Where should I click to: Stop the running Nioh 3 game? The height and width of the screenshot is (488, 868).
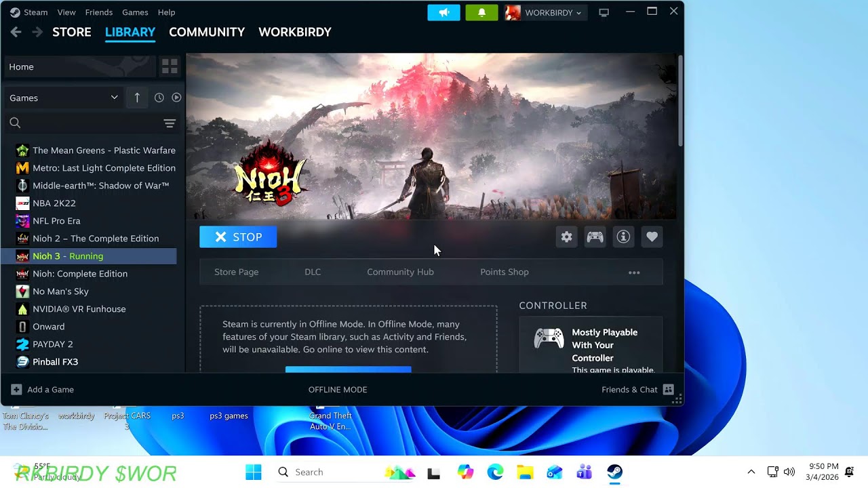(238, 237)
